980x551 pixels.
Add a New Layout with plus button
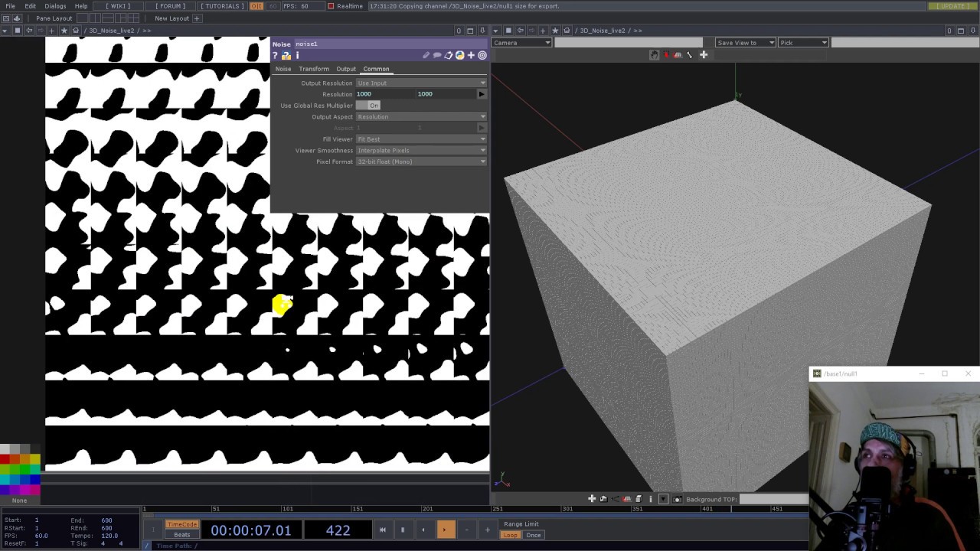tap(196, 18)
